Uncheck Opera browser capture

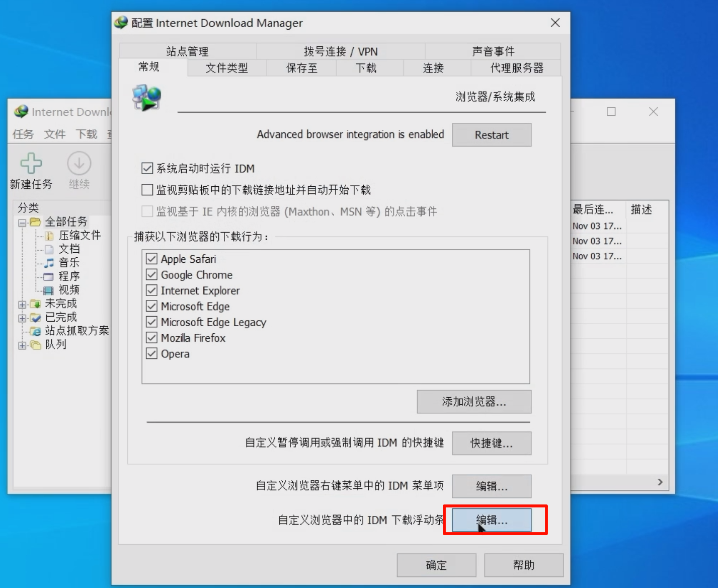pyautogui.click(x=151, y=353)
